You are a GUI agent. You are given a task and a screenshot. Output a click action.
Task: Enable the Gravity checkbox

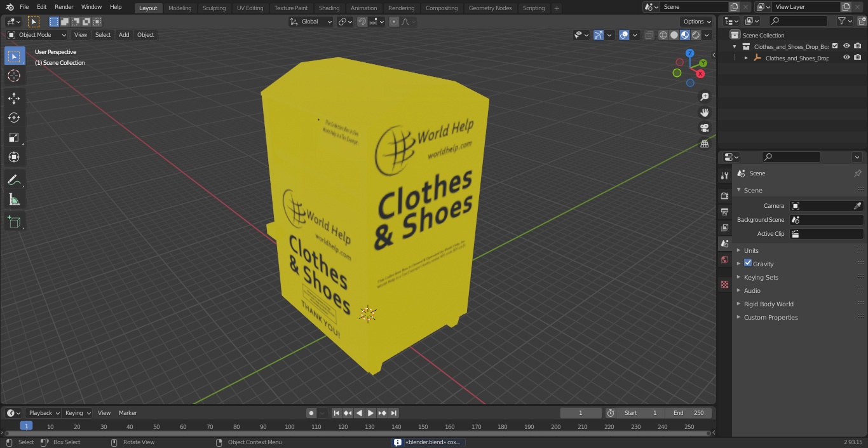point(748,263)
